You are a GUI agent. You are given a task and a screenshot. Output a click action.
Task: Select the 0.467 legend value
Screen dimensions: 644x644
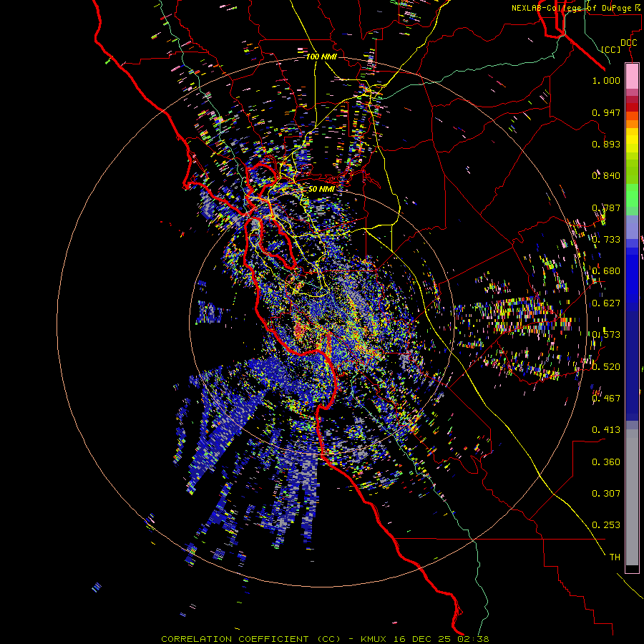click(606, 399)
